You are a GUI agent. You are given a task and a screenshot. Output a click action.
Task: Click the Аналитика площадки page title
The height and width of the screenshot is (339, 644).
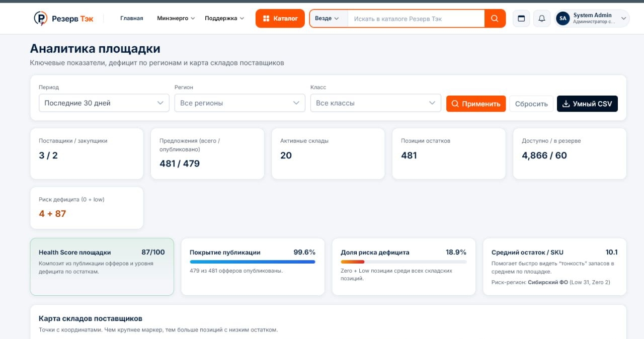95,49
